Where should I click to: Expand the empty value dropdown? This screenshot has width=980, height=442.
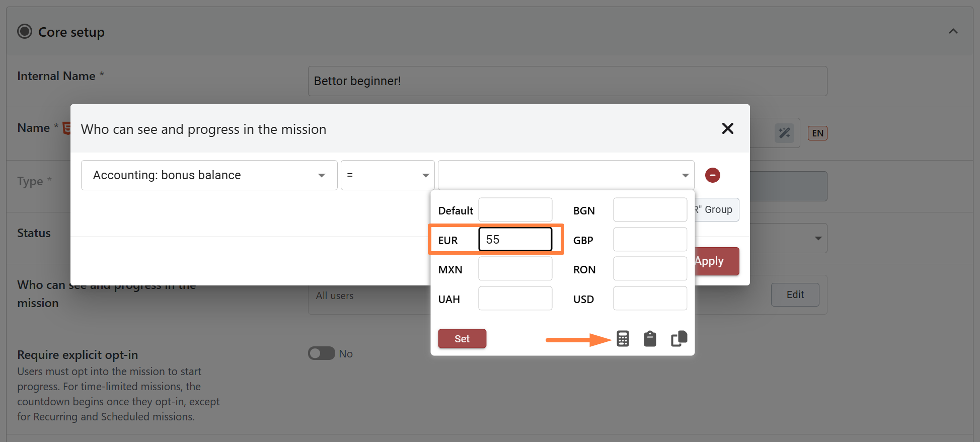[x=566, y=175]
